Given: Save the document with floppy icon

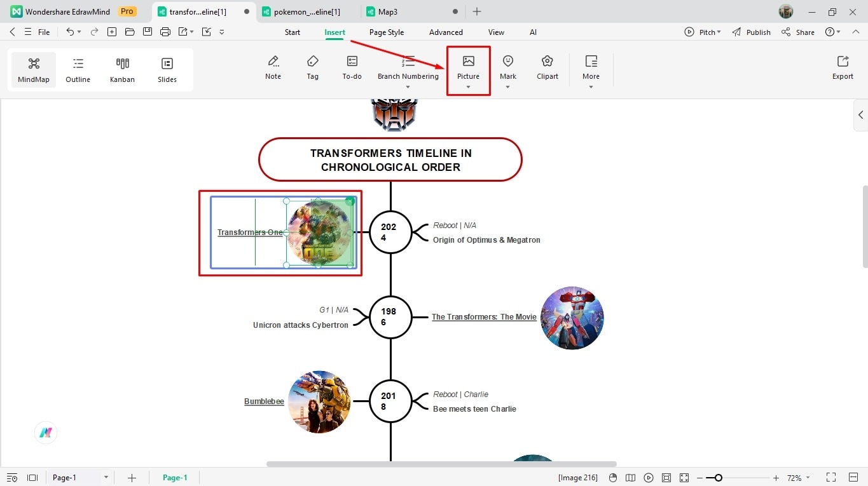Looking at the screenshot, I should (148, 32).
